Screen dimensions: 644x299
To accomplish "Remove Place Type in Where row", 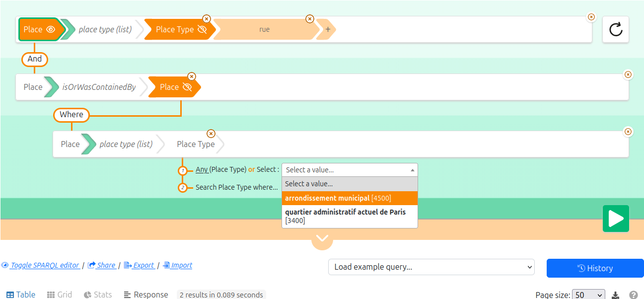I will pyautogui.click(x=211, y=134).
